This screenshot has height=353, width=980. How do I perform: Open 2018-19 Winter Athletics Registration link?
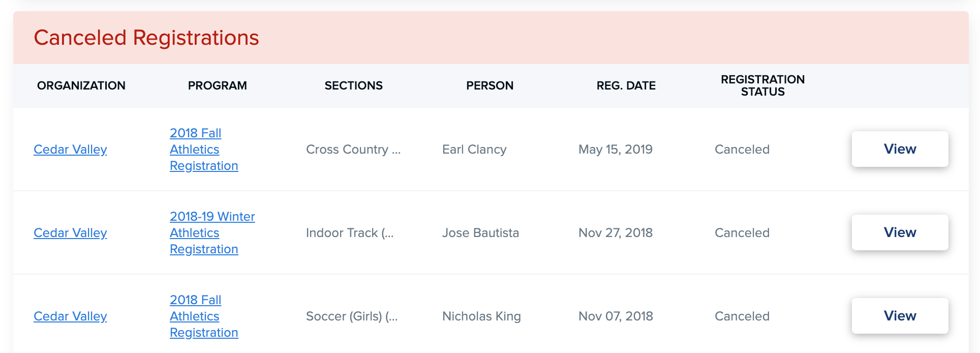[212, 233]
